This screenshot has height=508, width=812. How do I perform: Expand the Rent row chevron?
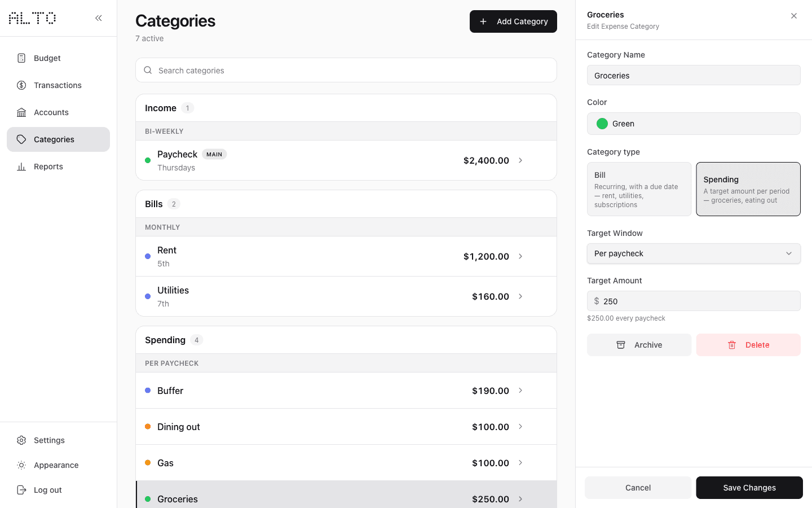point(520,256)
